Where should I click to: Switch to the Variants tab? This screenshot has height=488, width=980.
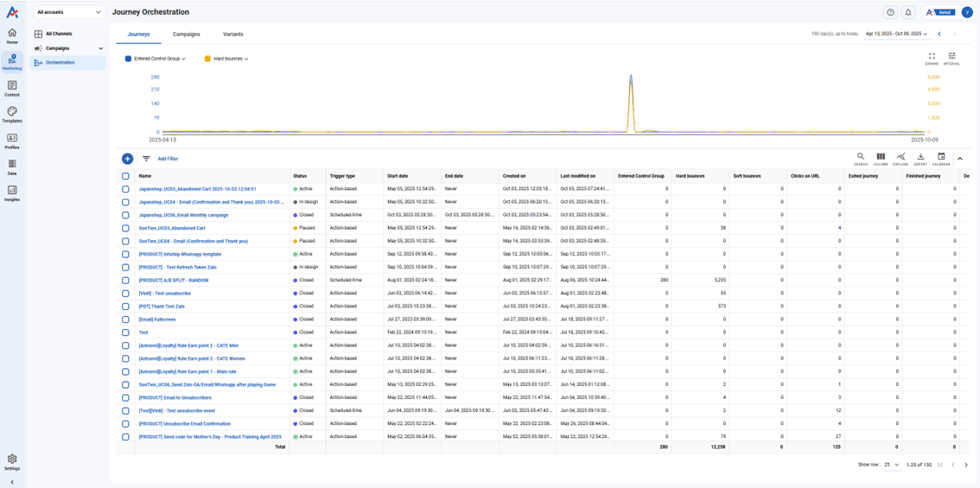point(232,35)
